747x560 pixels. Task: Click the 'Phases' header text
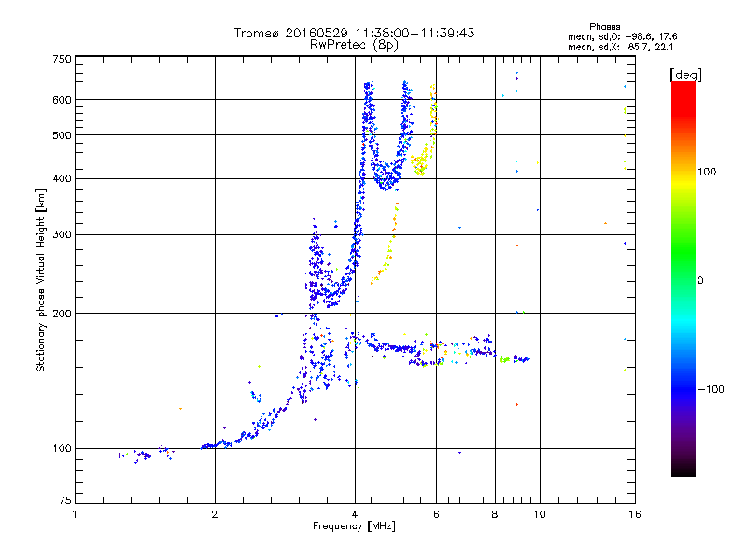604,27
